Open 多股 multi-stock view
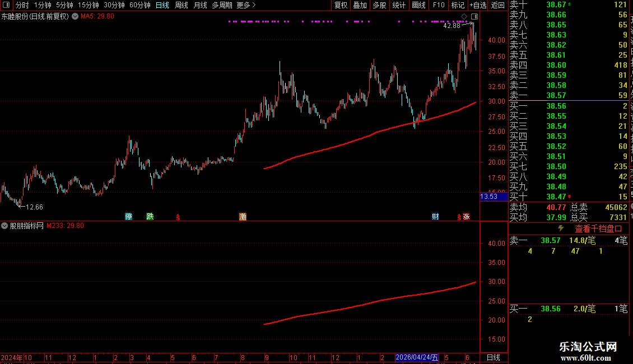 click(x=379, y=5)
